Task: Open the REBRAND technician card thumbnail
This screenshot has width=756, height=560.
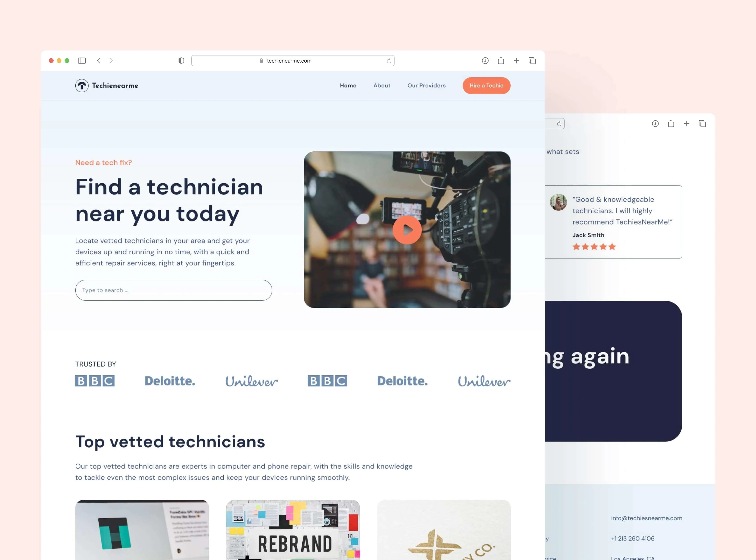Action: 293,530
